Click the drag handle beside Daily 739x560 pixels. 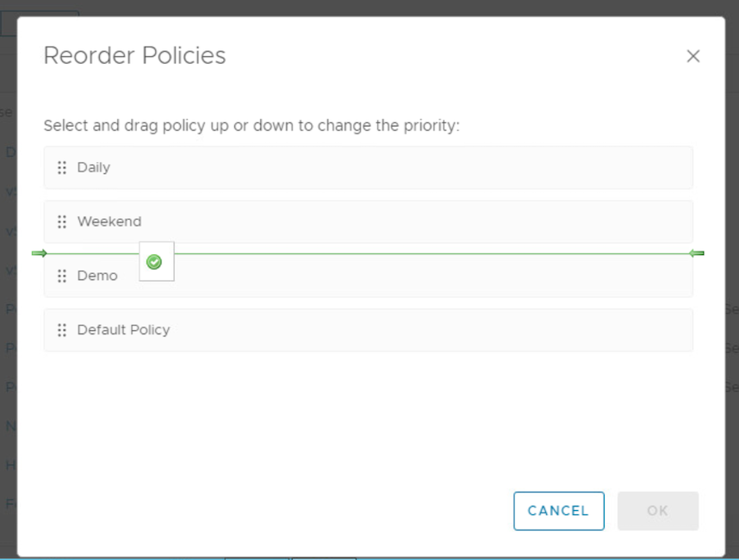coord(62,167)
